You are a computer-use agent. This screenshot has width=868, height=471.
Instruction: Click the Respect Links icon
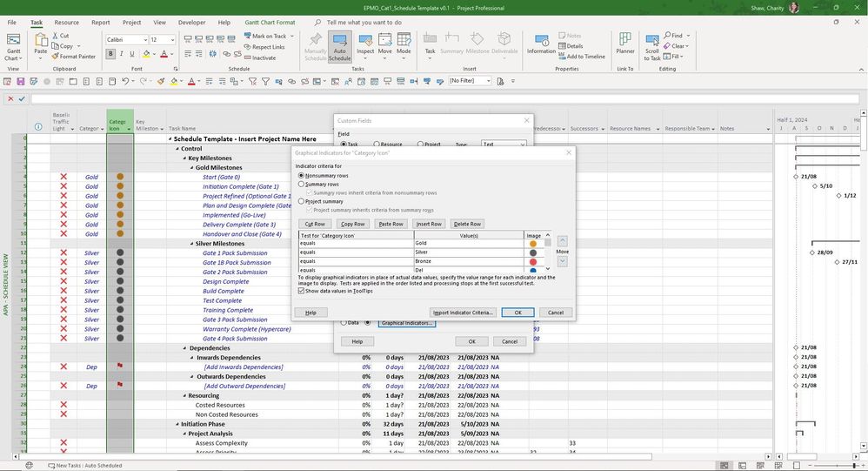[248, 46]
